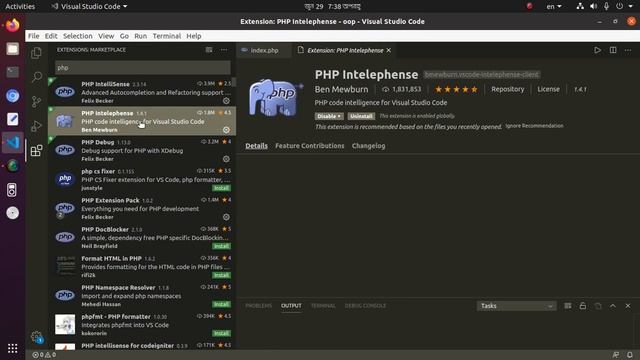
Task: Click the five-star rating of PHP Intelephense
Action: pos(456,89)
